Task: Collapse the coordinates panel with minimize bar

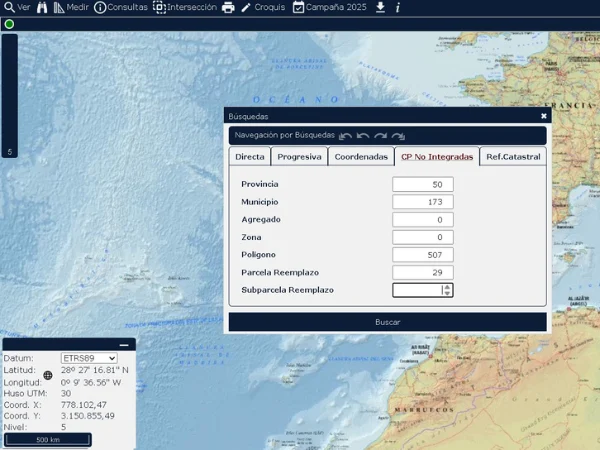Action: pos(124,345)
